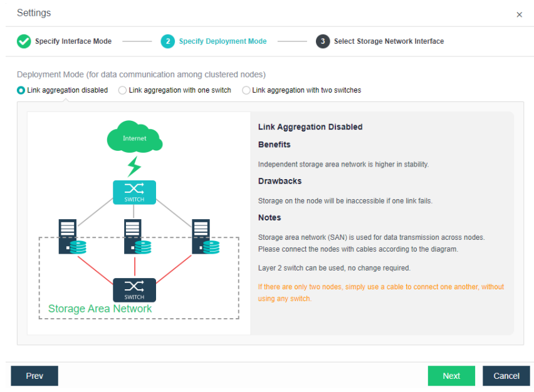Go to Specify Interface Mode step
The width and height of the screenshot is (534, 392).
(73, 41)
